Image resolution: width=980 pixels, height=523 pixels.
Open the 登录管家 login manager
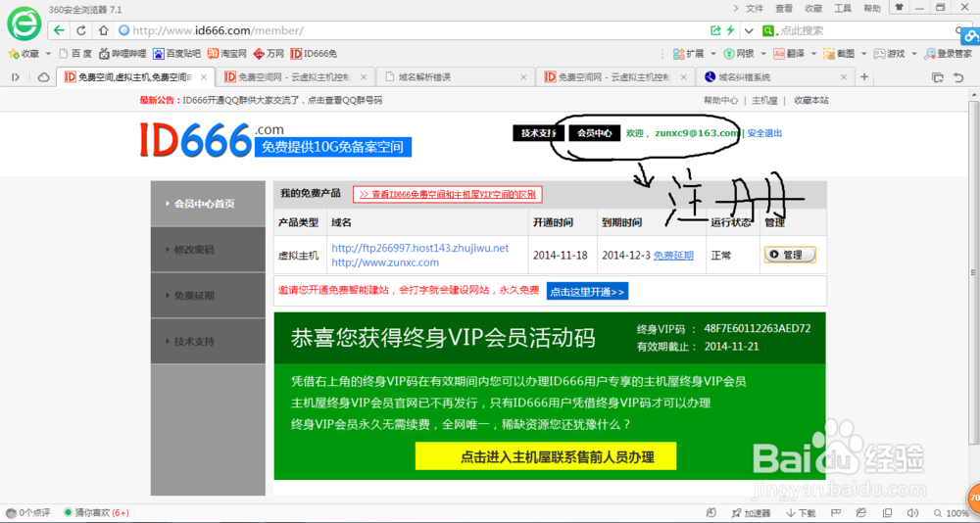tap(948, 54)
